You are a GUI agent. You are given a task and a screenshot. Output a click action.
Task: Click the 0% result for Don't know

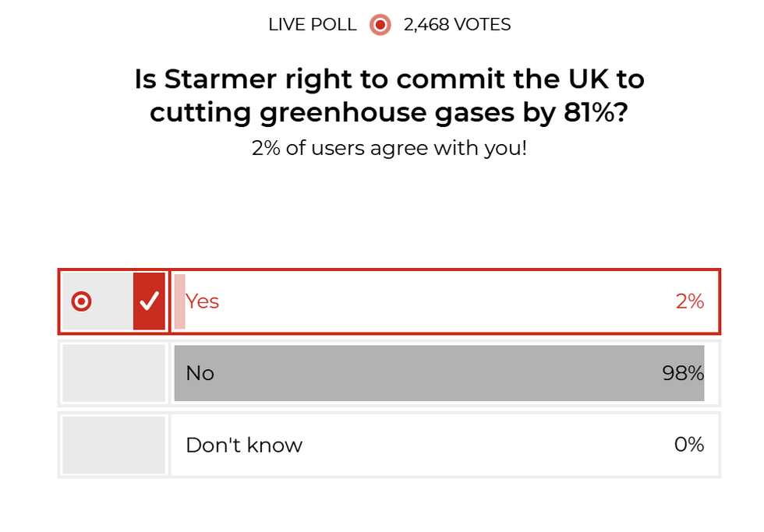point(689,445)
